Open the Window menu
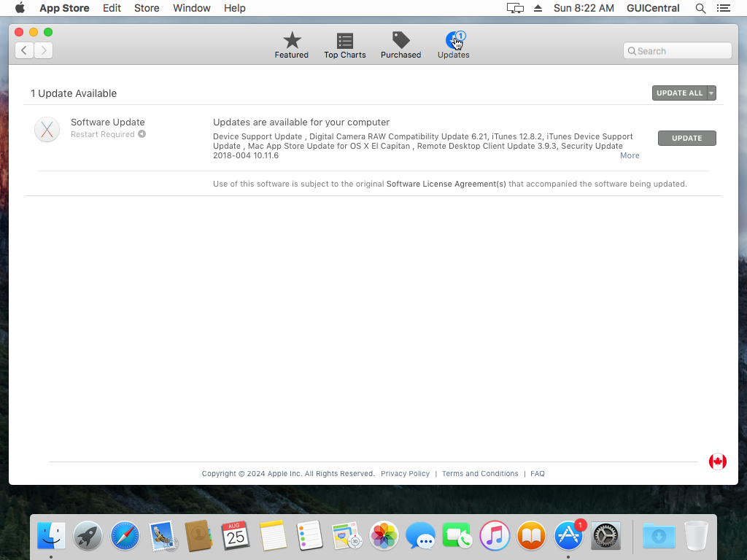 tap(192, 8)
